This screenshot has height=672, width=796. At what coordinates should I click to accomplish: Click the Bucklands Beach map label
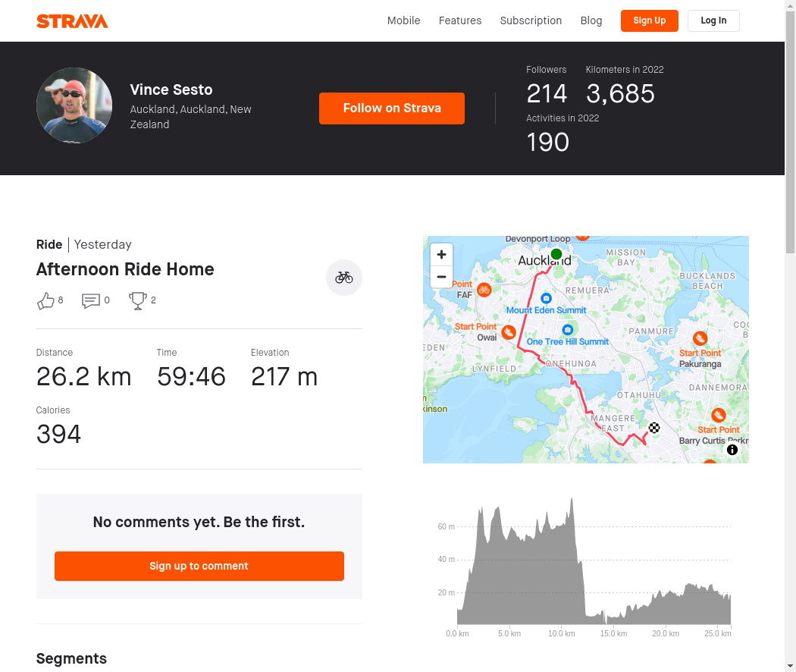(707, 281)
